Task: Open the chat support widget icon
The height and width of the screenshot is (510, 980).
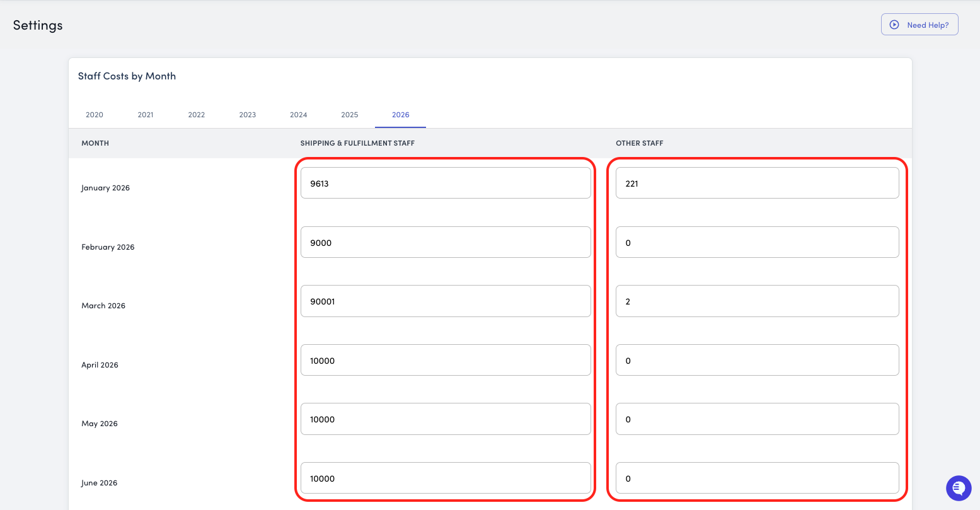Action: [x=959, y=488]
